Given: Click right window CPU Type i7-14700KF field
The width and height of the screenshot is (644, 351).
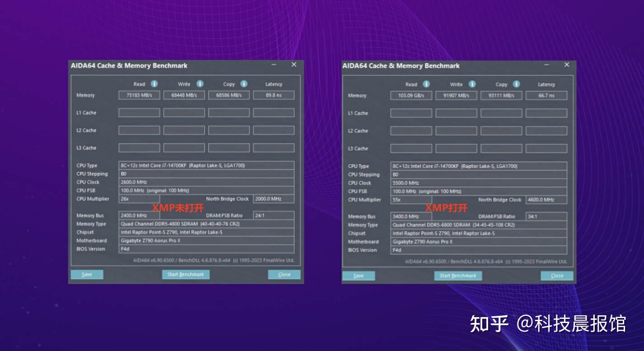Looking at the screenshot, I should [x=479, y=166].
